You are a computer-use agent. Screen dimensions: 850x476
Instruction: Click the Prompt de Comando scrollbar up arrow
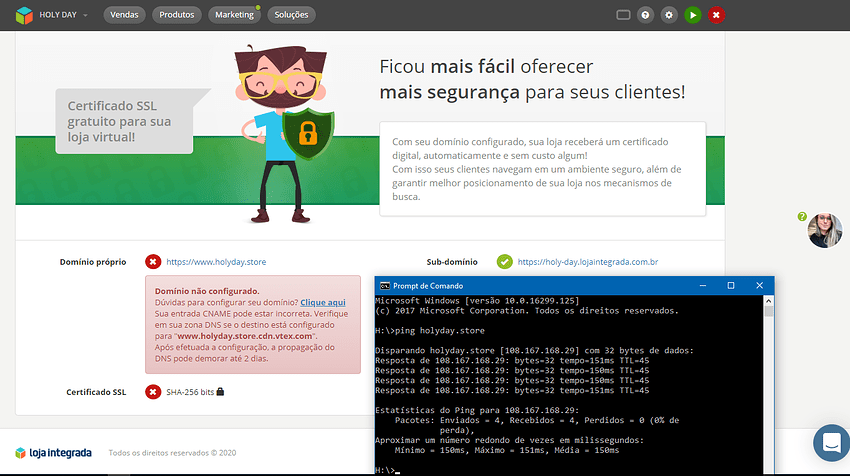pos(768,301)
